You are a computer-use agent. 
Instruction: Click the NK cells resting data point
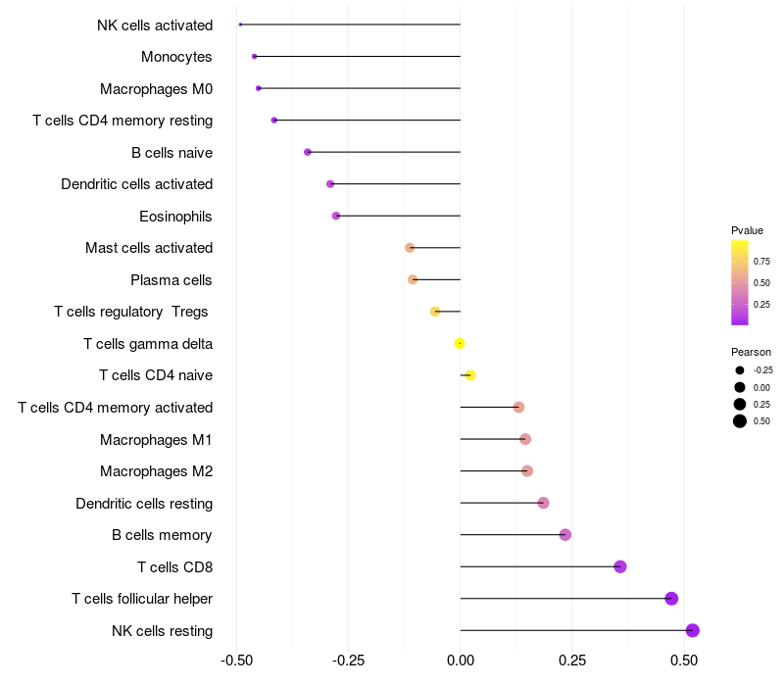pyautogui.click(x=693, y=630)
